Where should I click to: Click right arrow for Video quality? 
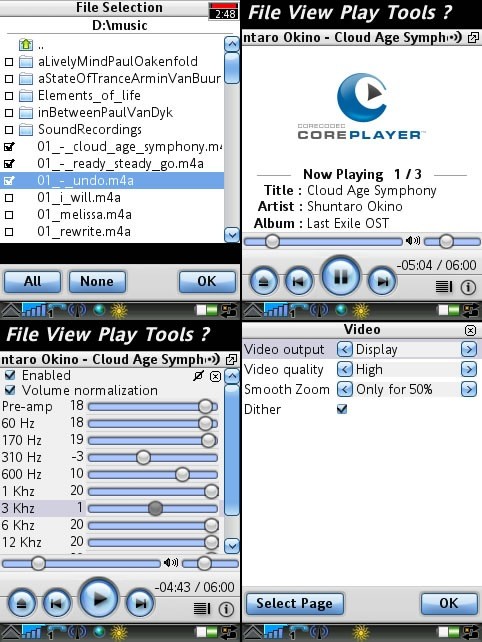tap(469, 369)
